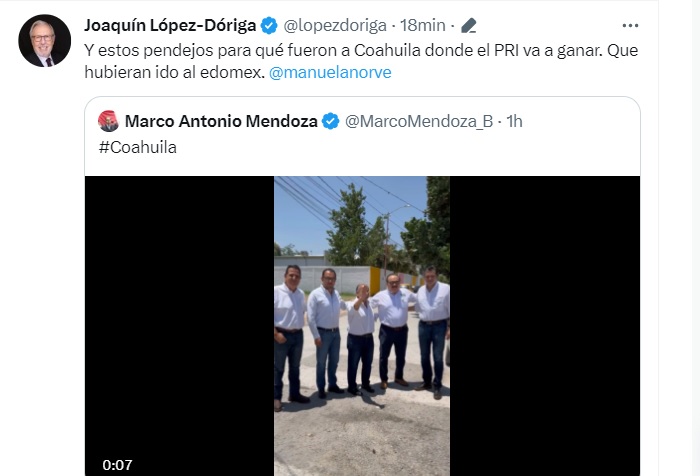The width and height of the screenshot is (700, 476).
Task: Open Marco Antonio Mendoza's small avatar
Action: coord(108,121)
